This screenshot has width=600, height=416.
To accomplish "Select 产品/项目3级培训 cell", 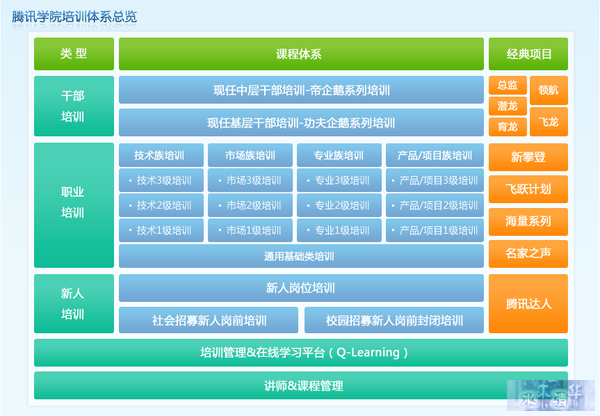I will click(x=435, y=180).
